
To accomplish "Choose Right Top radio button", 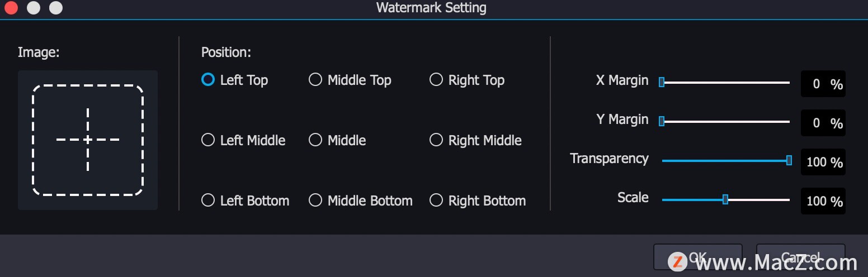I will click(467, 80).
